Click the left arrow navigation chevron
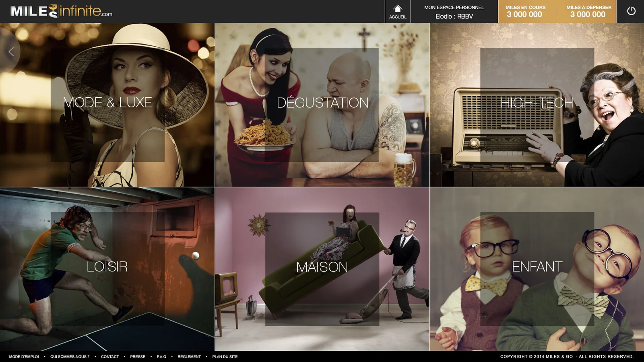The width and height of the screenshot is (644, 362). pyautogui.click(x=11, y=51)
